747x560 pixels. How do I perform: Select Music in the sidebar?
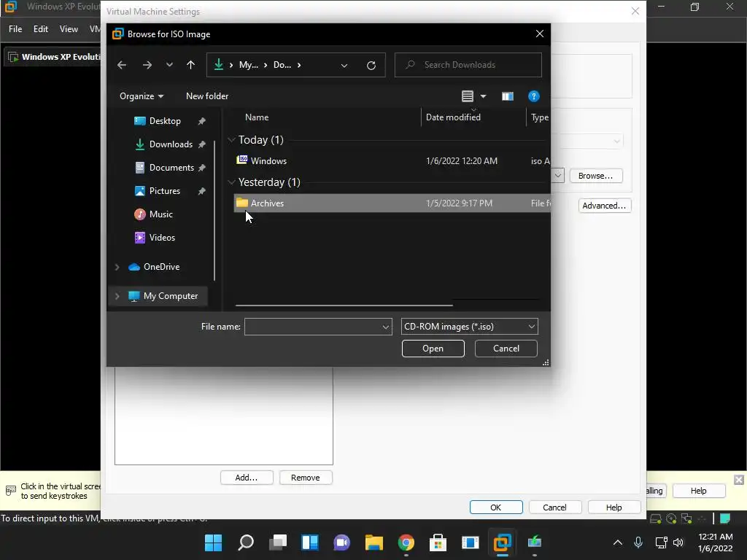click(161, 214)
